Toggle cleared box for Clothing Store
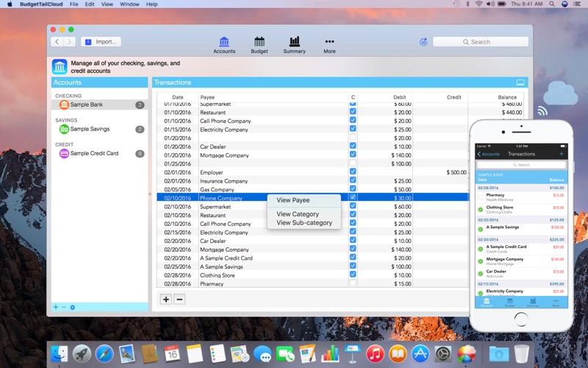This screenshot has width=588, height=368. coord(353,275)
